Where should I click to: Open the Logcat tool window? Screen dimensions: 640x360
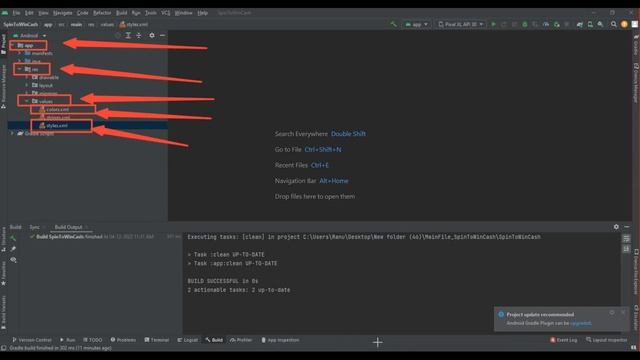pyautogui.click(x=188, y=340)
